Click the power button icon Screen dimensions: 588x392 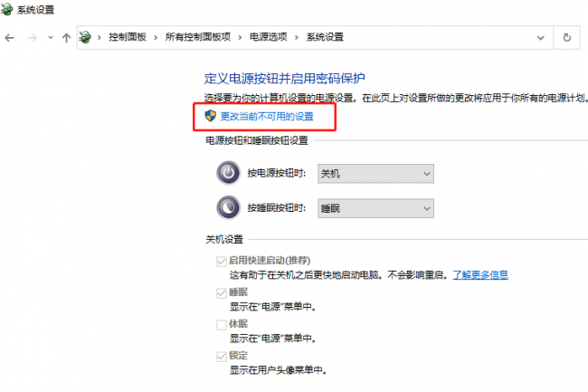(228, 173)
